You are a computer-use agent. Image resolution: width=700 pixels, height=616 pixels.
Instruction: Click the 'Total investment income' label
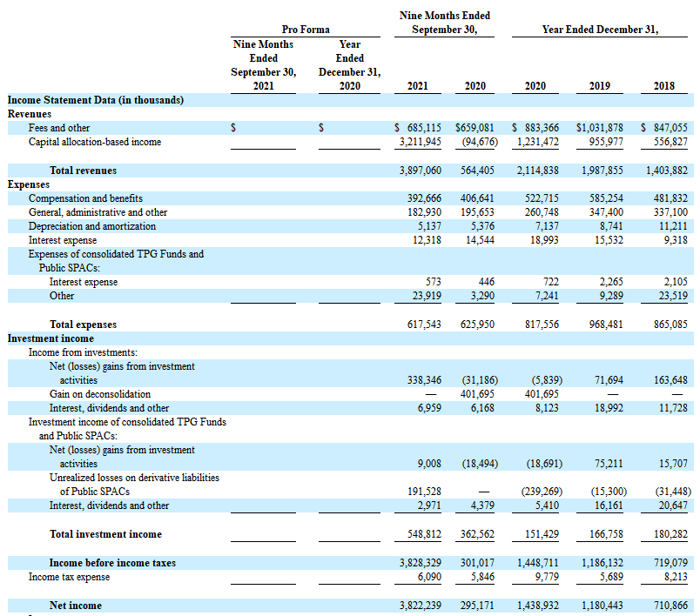click(x=106, y=534)
